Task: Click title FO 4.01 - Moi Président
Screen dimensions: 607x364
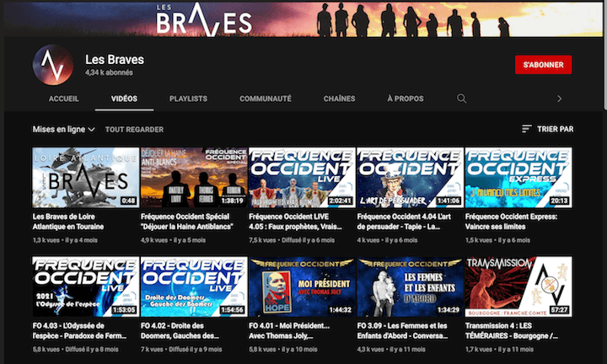Action: click(x=289, y=331)
